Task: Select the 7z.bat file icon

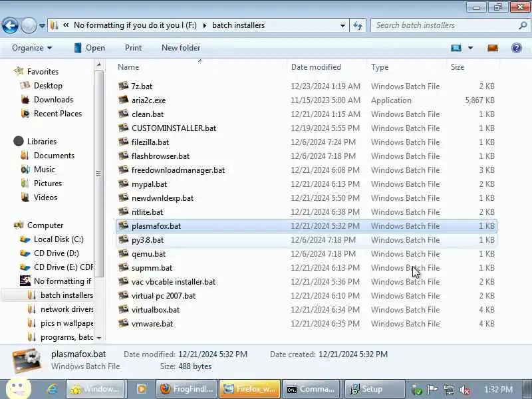Action: pyautogui.click(x=123, y=86)
